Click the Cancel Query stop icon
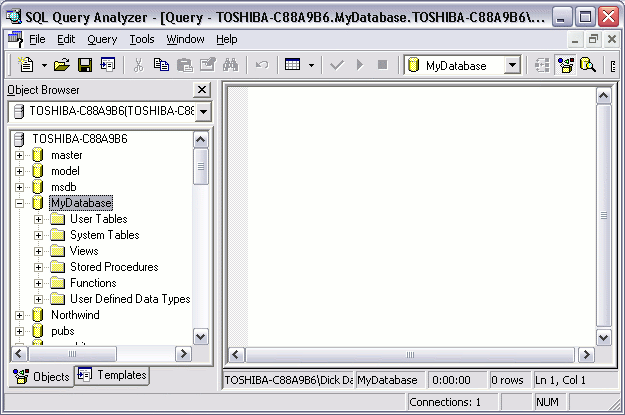625x415 pixels. coord(382,65)
